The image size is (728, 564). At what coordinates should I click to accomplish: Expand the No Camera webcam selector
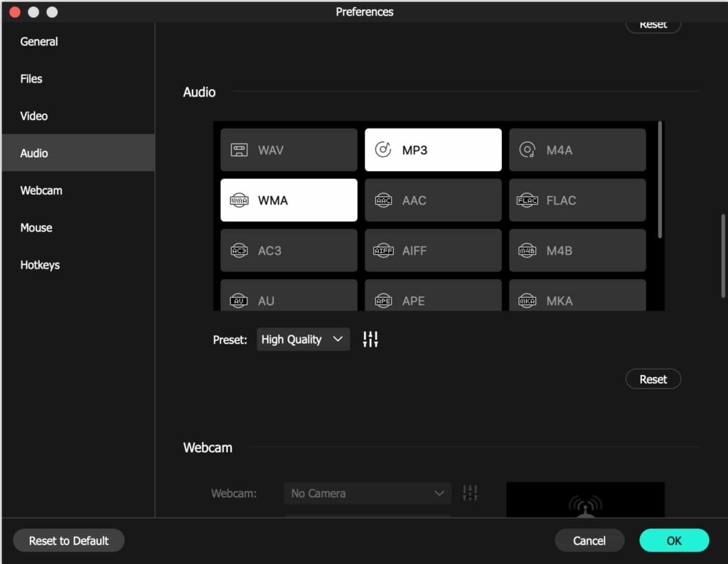[x=367, y=492]
